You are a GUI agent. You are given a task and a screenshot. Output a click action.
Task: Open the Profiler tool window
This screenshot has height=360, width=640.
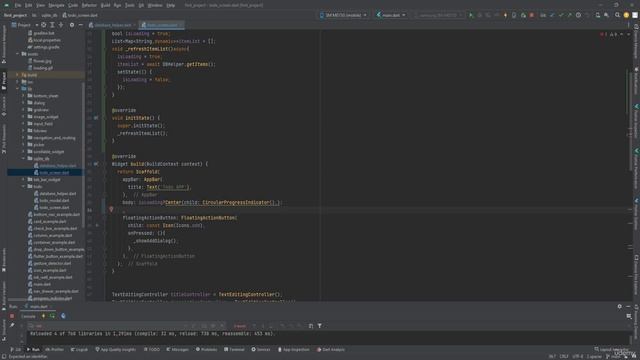55,349
